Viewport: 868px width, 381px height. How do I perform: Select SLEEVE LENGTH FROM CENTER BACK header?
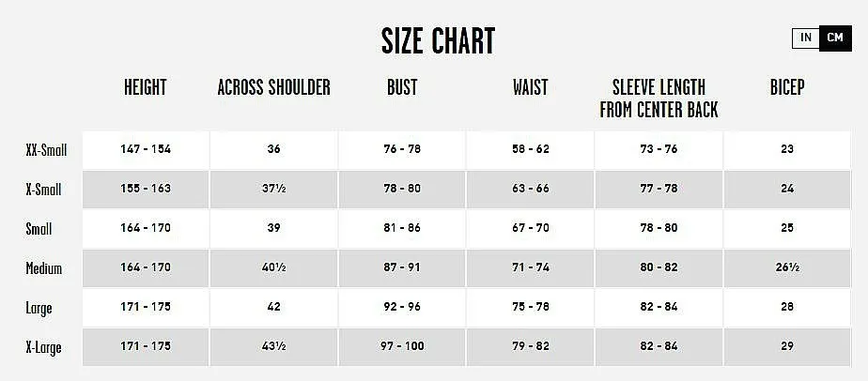659,99
